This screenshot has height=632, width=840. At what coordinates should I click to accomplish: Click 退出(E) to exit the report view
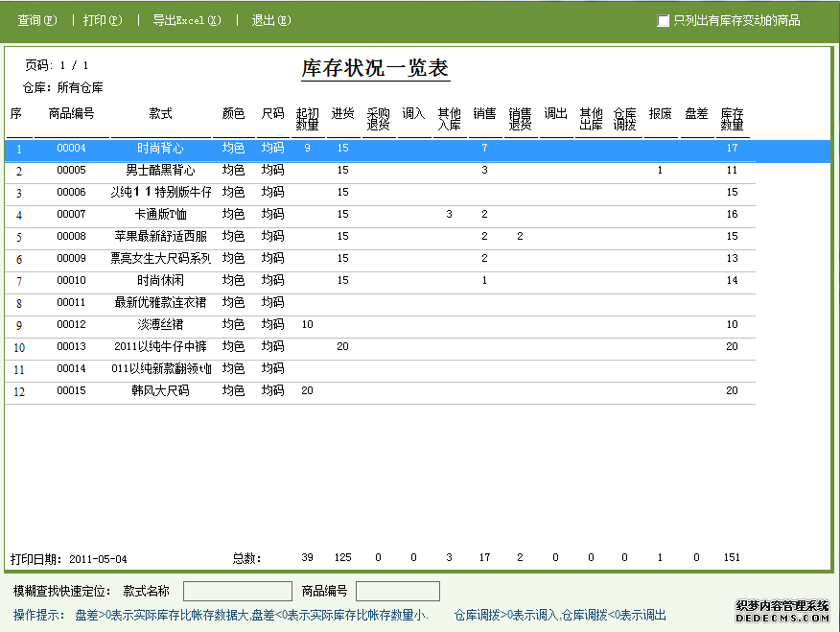[x=271, y=19]
